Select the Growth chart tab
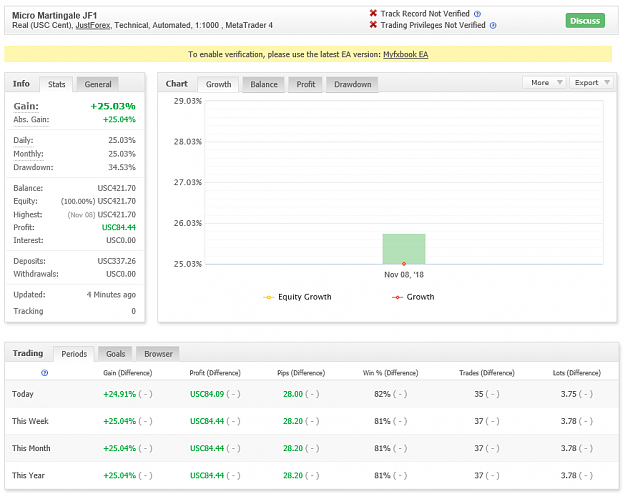 218,84
